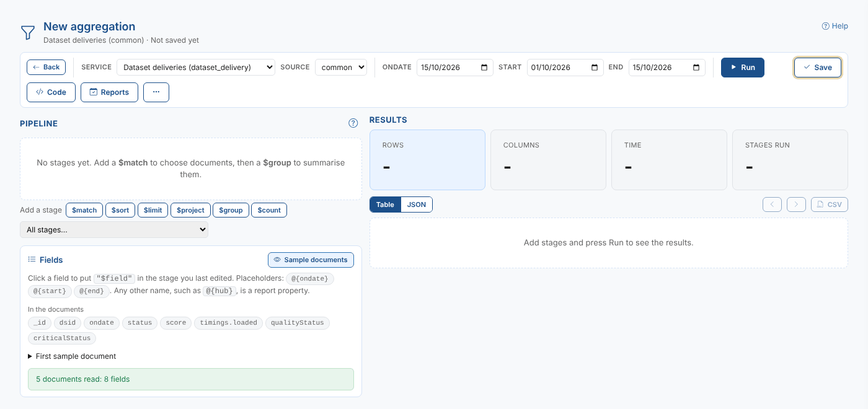
Task: Open the SERVICE dropdown
Action: pos(196,67)
